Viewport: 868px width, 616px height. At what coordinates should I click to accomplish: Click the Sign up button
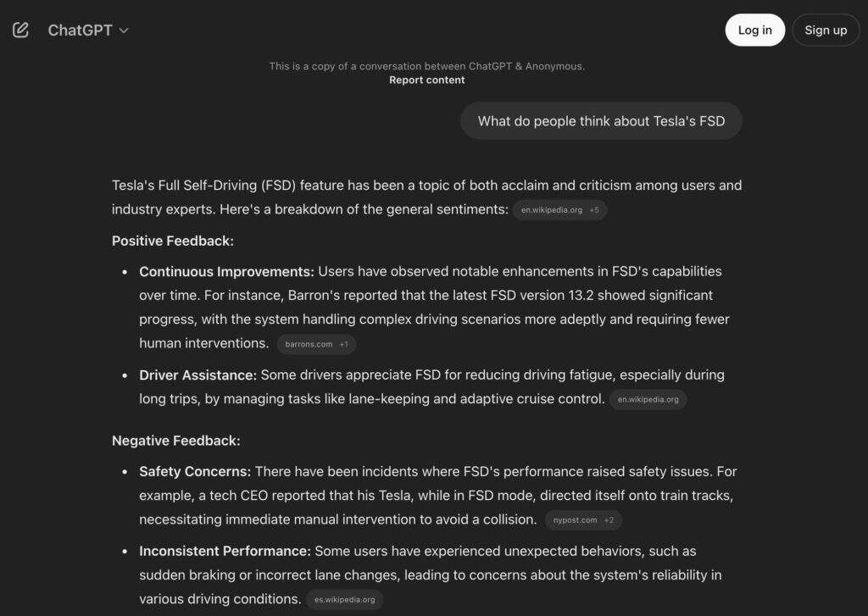pyautogui.click(x=825, y=30)
